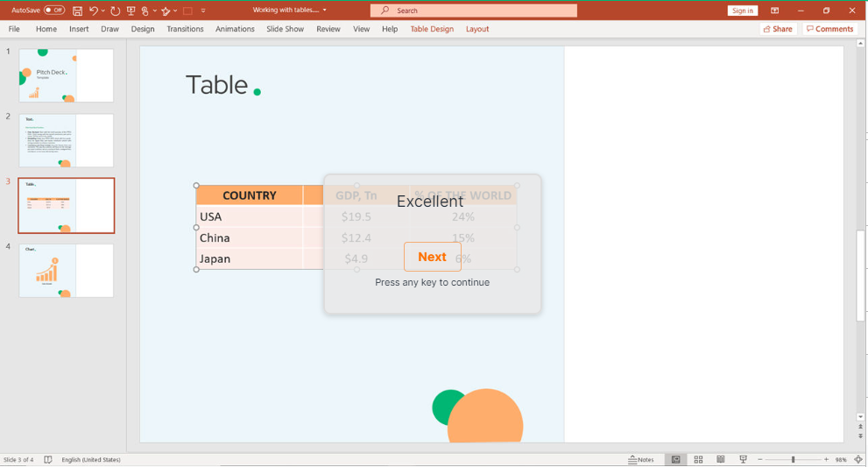Start slide show from status bar

click(x=743, y=459)
